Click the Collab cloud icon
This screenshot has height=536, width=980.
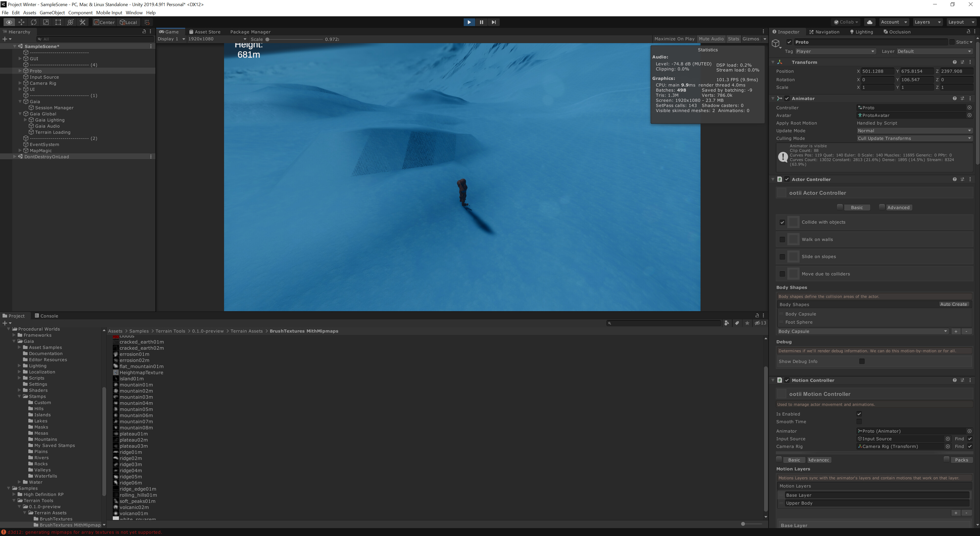click(x=870, y=22)
